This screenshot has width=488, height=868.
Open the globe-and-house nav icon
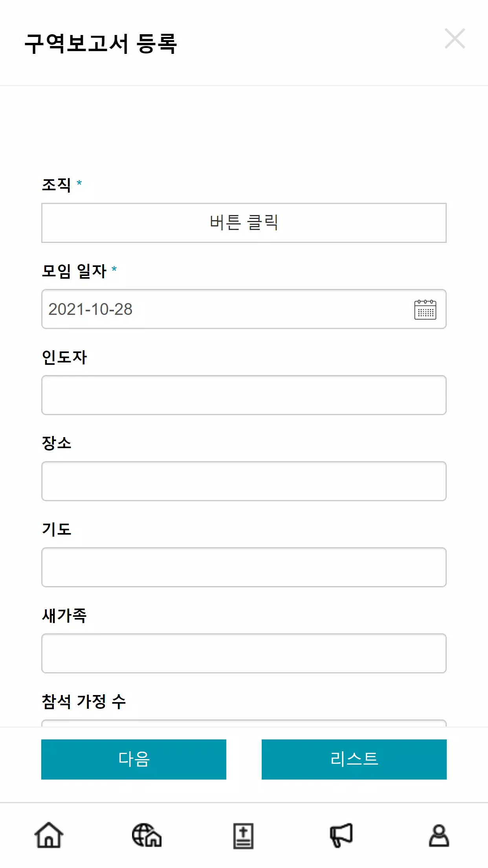pos(147,835)
